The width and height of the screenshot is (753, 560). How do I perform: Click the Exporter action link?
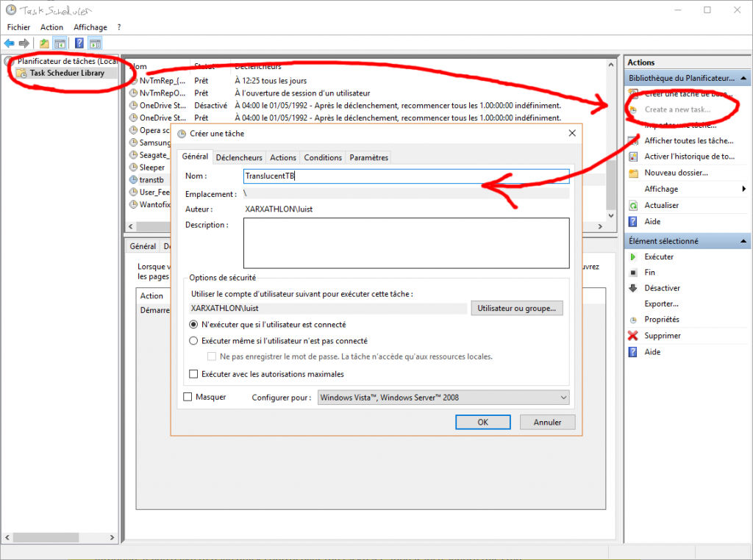[661, 304]
